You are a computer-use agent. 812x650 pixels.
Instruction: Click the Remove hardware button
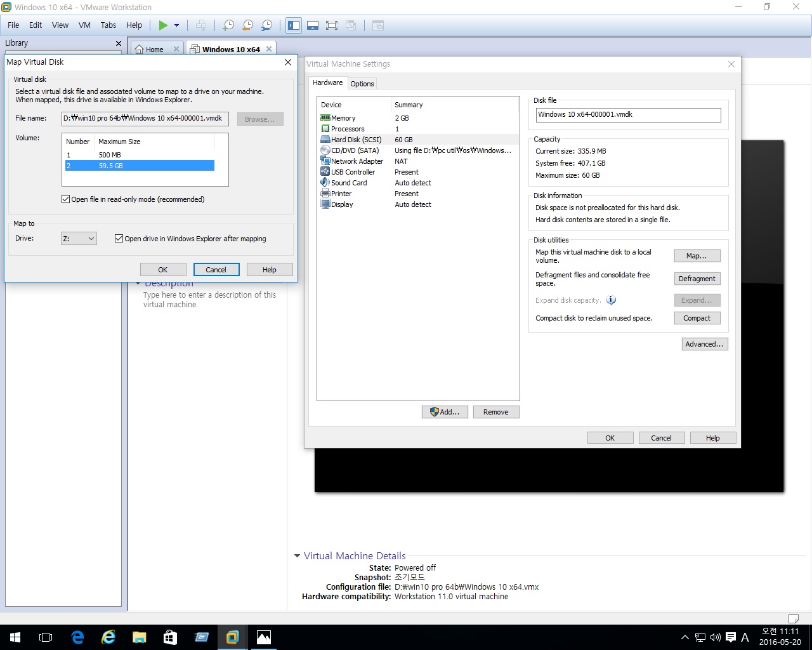click(496, 412)
